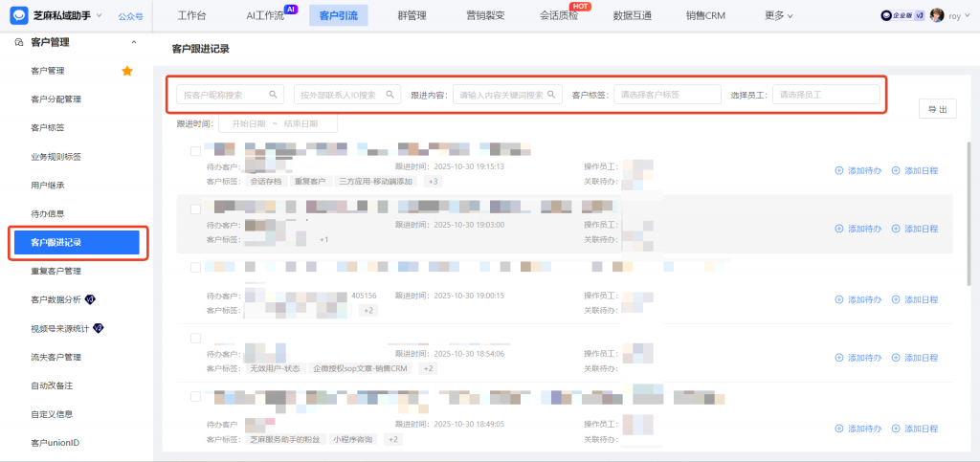
Task: Check the box for the 18:54:06 record
Action: pos(195,338)
